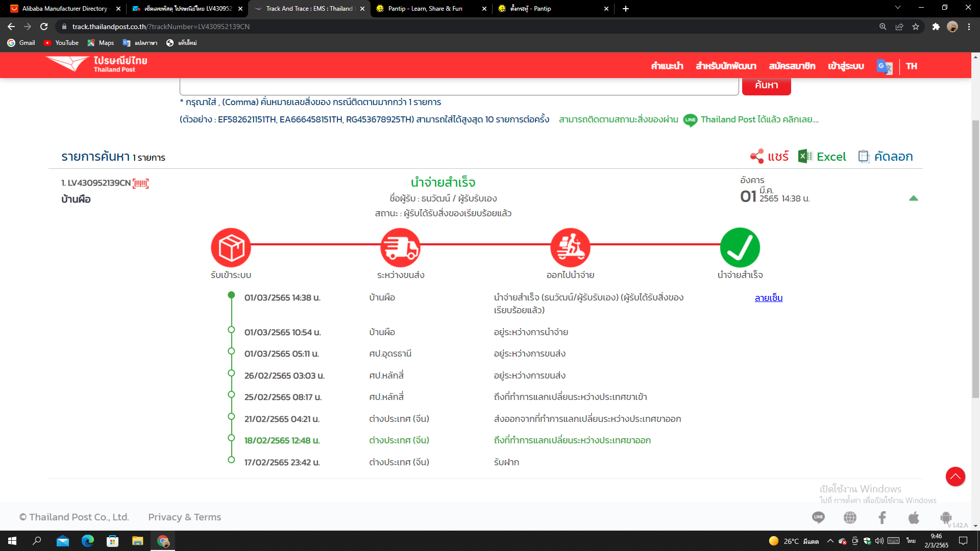This screenshot has height=551, width=980.
Task: Click the Android app icon in the footer
Action: click(x=945, y=517)
